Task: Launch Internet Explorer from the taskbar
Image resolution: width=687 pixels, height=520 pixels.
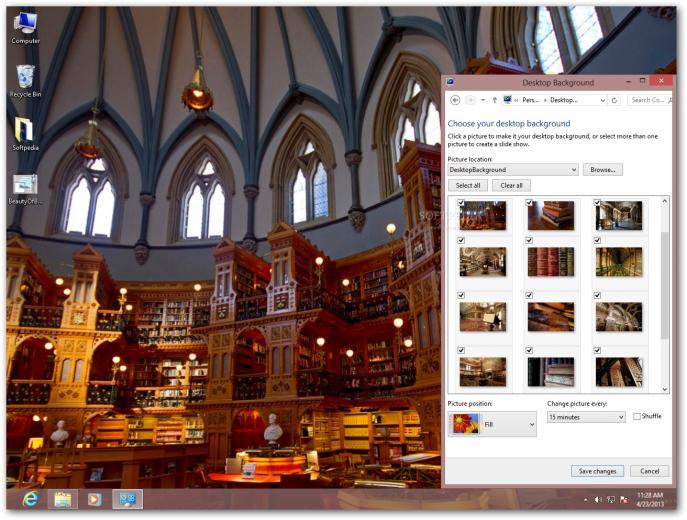Action: pos(30,499)
